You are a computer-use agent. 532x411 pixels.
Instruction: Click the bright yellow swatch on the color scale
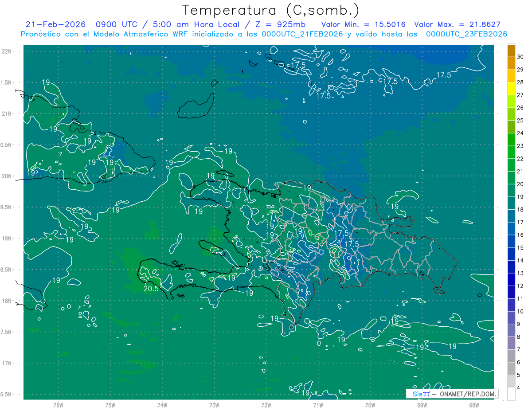[x=511, y=89]
